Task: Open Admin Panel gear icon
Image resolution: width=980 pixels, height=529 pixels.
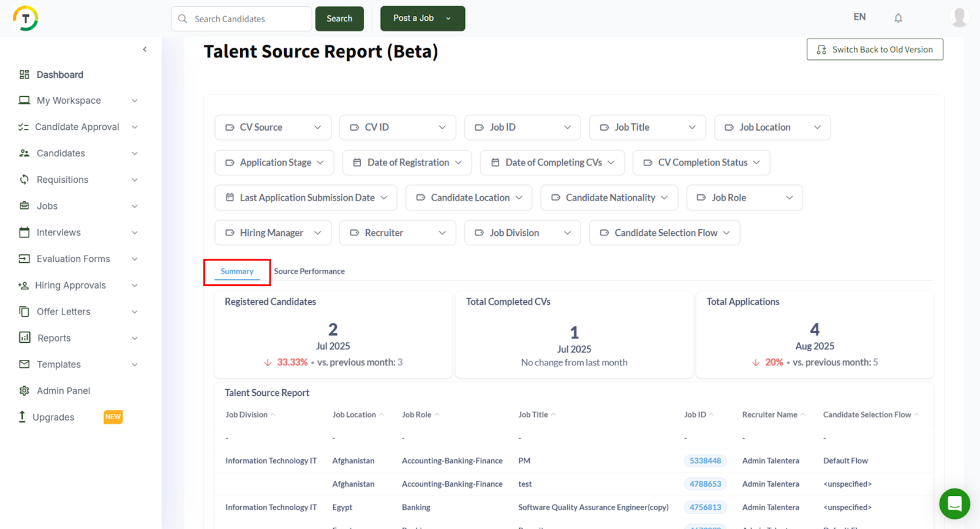Action: tap(24, 390)
